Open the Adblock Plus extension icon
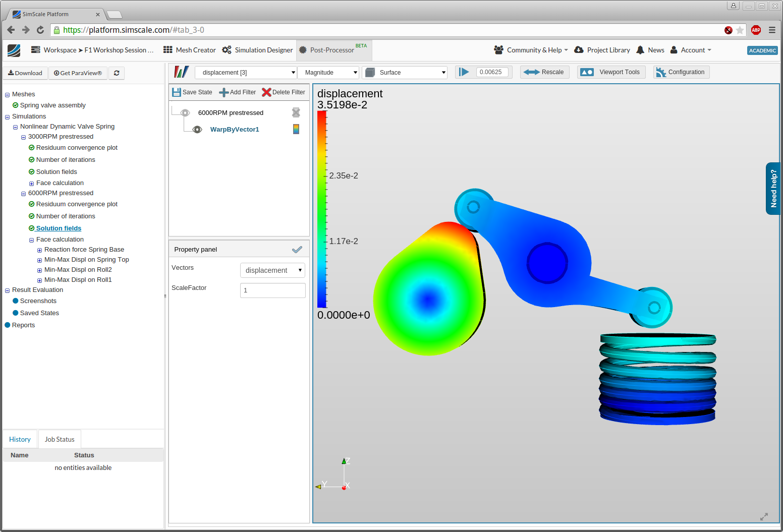The width and height of the screenshot is (783, 532). click(756, 30)
